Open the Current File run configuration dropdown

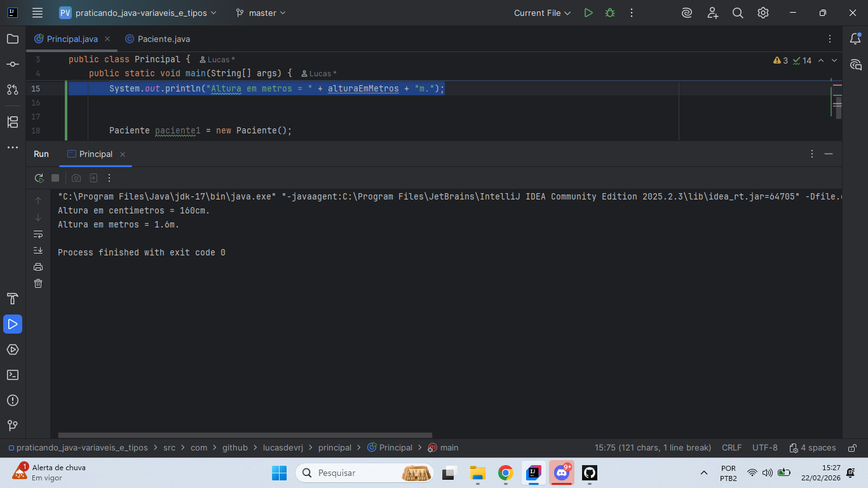tap(542, 13)
